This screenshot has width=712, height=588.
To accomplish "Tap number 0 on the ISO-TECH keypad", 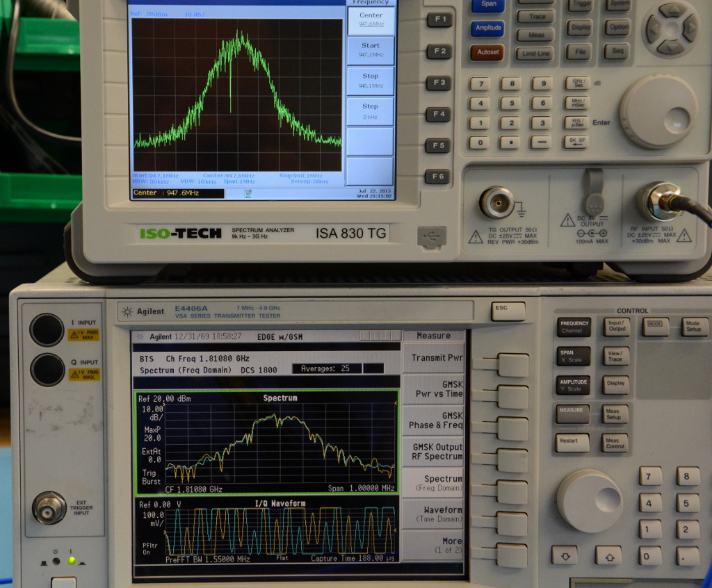I will [480, 142].
